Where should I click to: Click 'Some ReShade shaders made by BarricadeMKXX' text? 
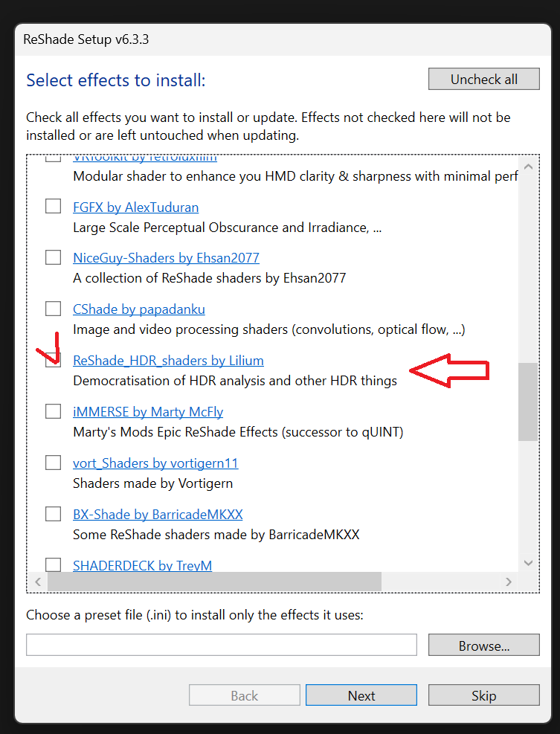coord(216,535)
